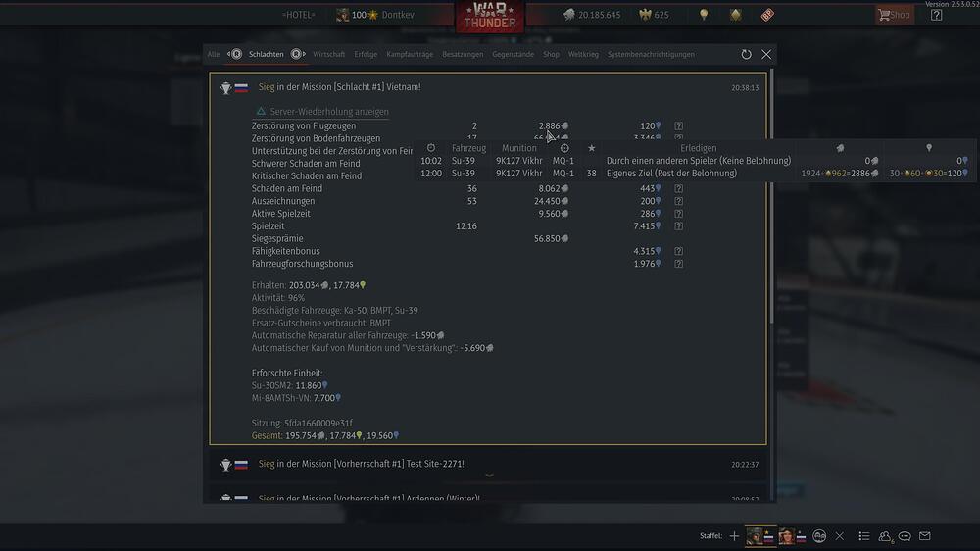Switch to the Besatzungen tab

tap(463, 54)
